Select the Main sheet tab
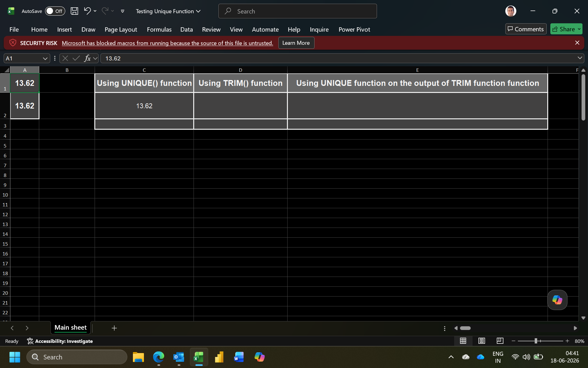This screenshot has height=368, width=588. pos(70,328)
